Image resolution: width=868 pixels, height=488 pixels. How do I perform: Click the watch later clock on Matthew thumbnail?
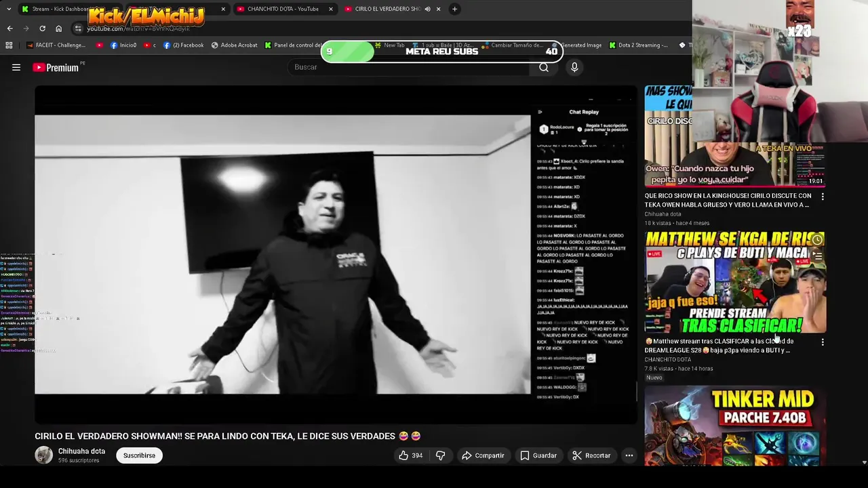click(x=817, y=239)
